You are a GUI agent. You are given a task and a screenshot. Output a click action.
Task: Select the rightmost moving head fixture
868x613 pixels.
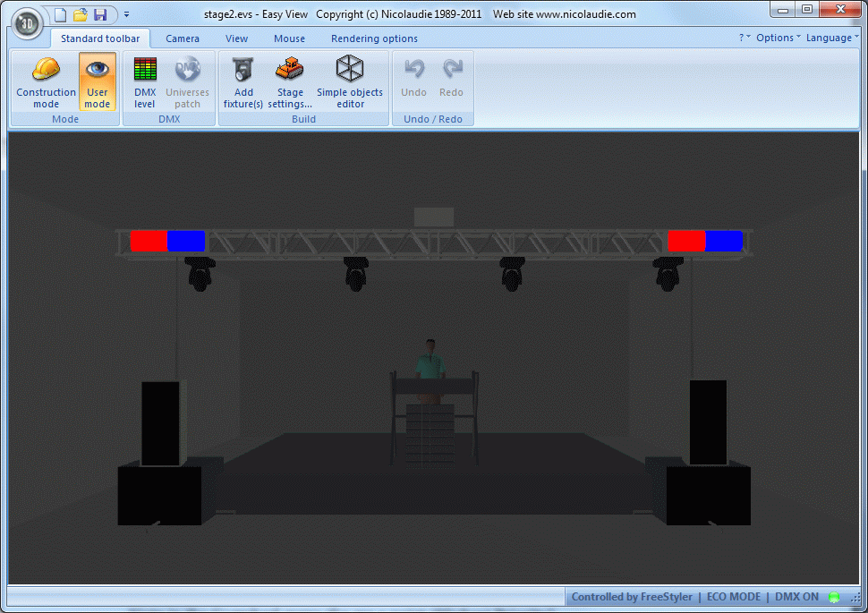[668, 274]
